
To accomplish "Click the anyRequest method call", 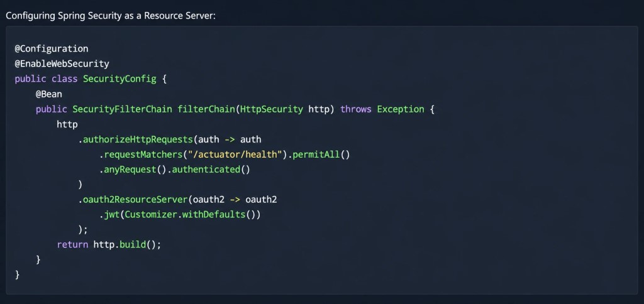I will (x=130, y=170).
